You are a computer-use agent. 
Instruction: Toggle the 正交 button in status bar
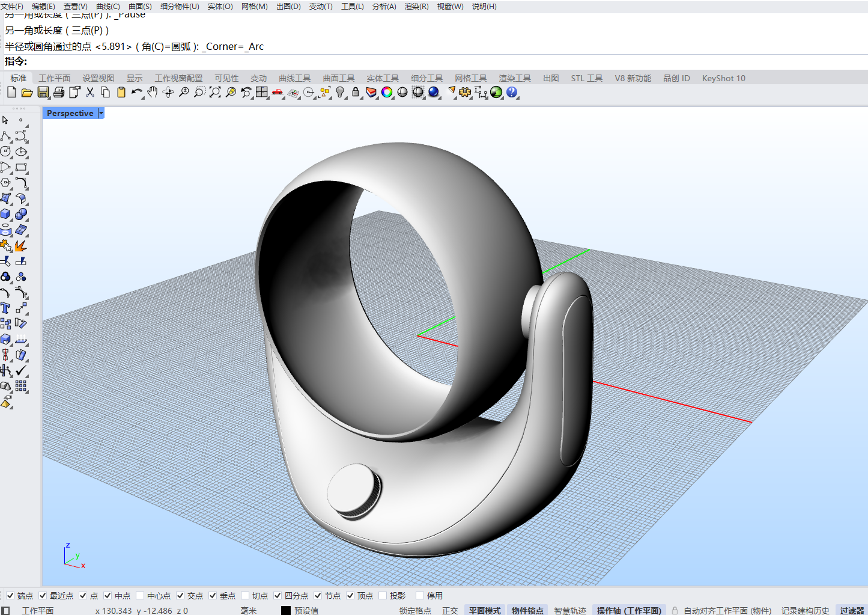pyautogui.click(x=450, y=610)
